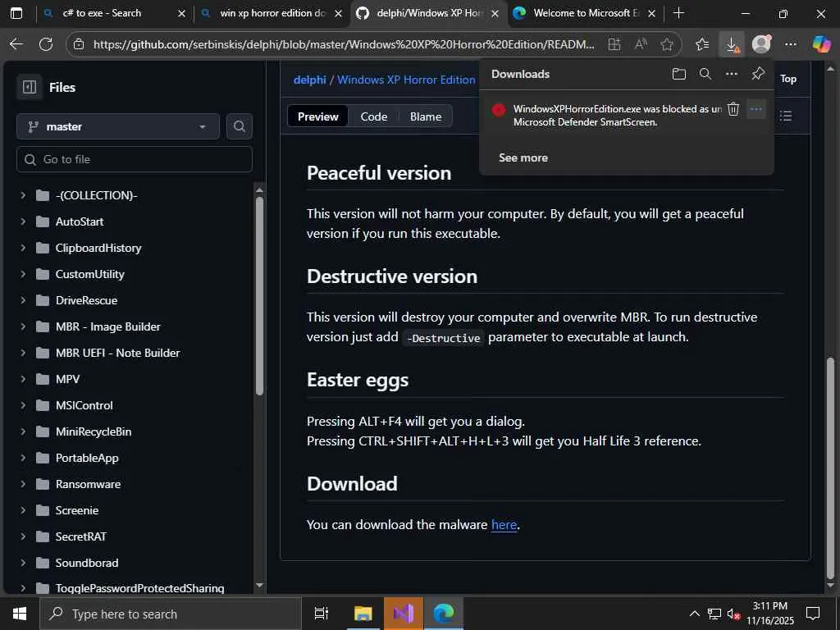Switch to Visual Studio on taskbar
Image resolution: width=840 pixels, height=630 pixels.
point(404,614)
